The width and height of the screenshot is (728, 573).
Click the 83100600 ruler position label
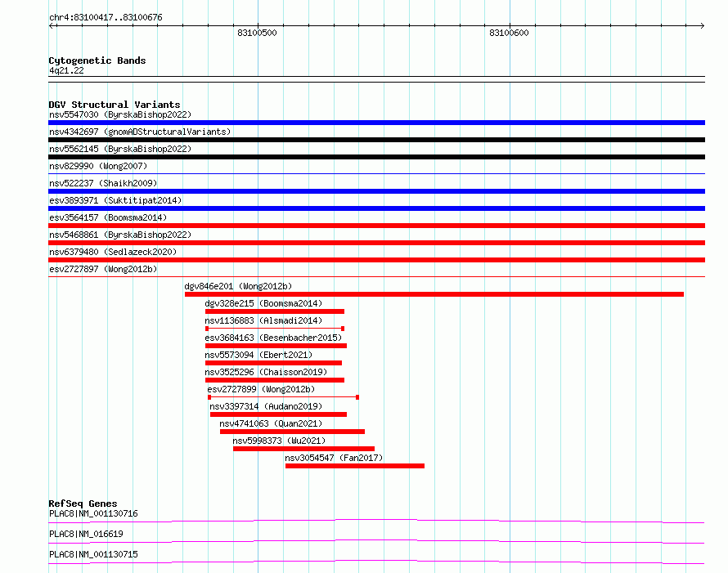[x=509, y=33]
